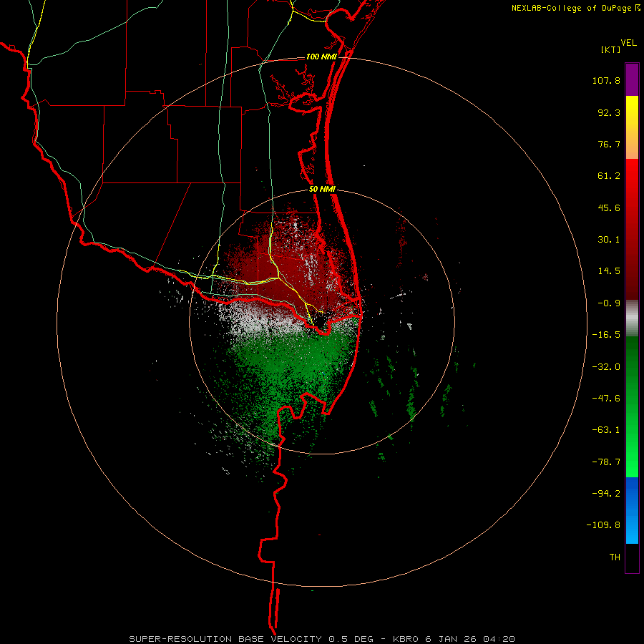644x644 pixels.
Task: Click the -109.8 velocity scale value
Action: pos(603,525)
